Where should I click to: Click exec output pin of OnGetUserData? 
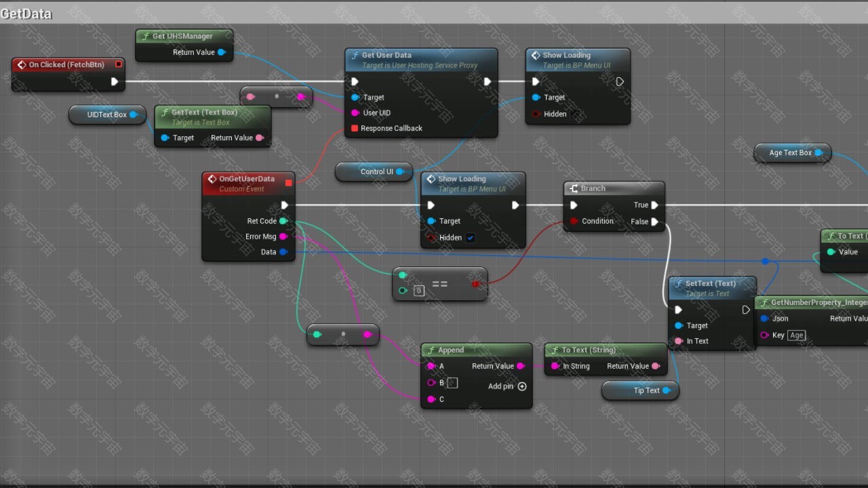(x=285, y=205)
